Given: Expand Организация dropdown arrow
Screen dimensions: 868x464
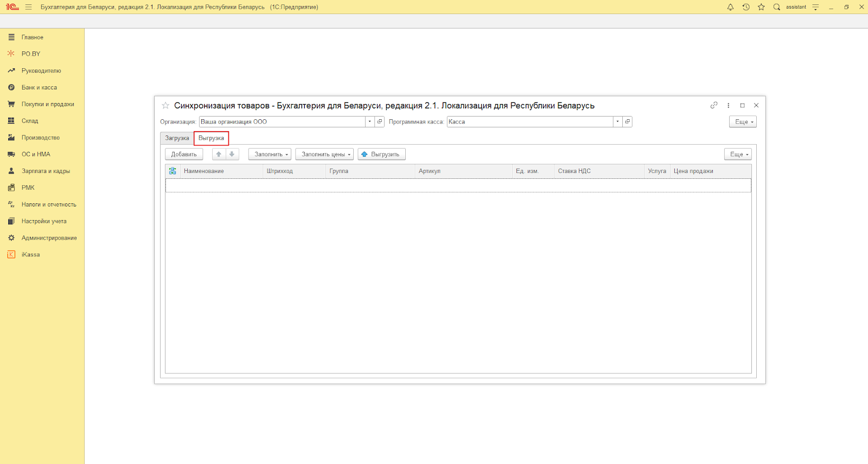Looking at the screenshot, I should coord(370,121).
